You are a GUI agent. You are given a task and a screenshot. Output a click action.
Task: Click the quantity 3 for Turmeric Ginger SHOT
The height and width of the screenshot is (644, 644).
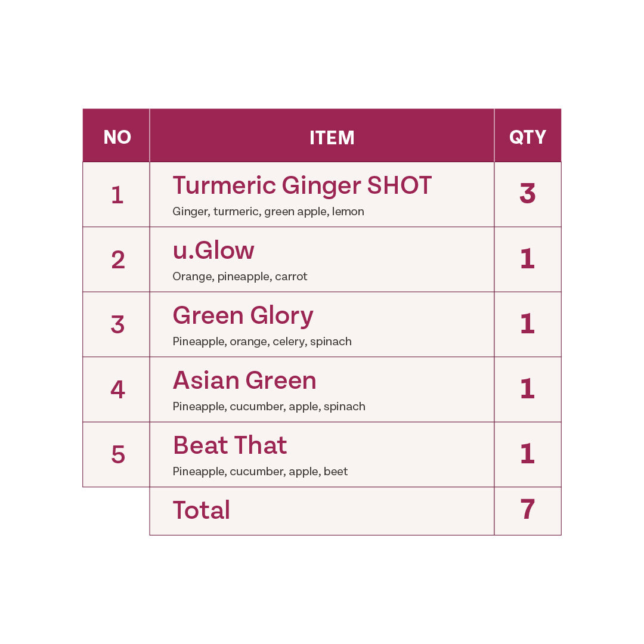(528, 194)
